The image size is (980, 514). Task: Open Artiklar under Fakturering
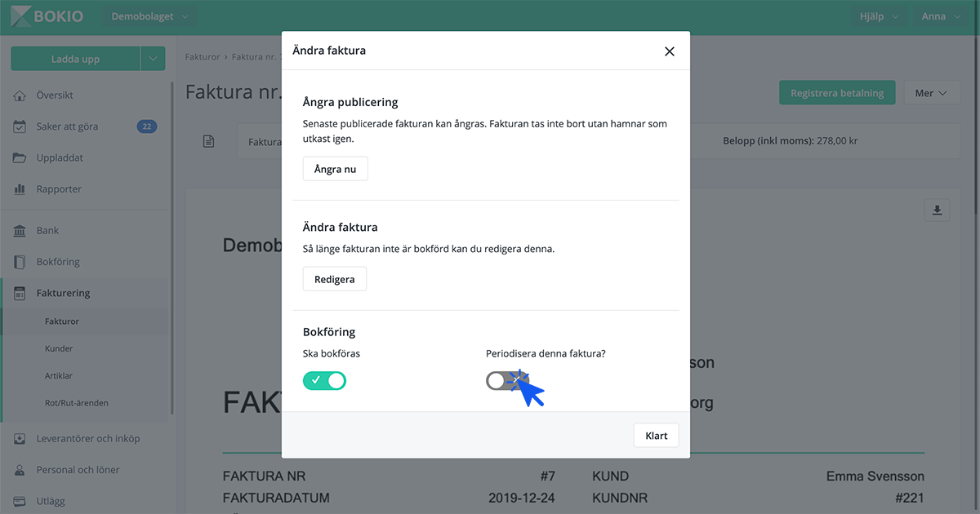pos(59,375)
